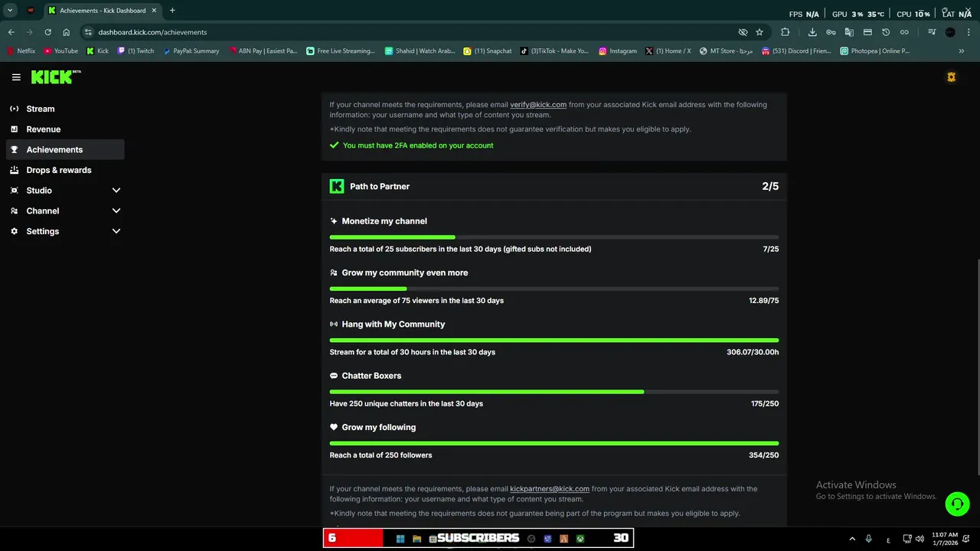Go to the browser home page
980x551 pixels.
click(x=67, y=32)
